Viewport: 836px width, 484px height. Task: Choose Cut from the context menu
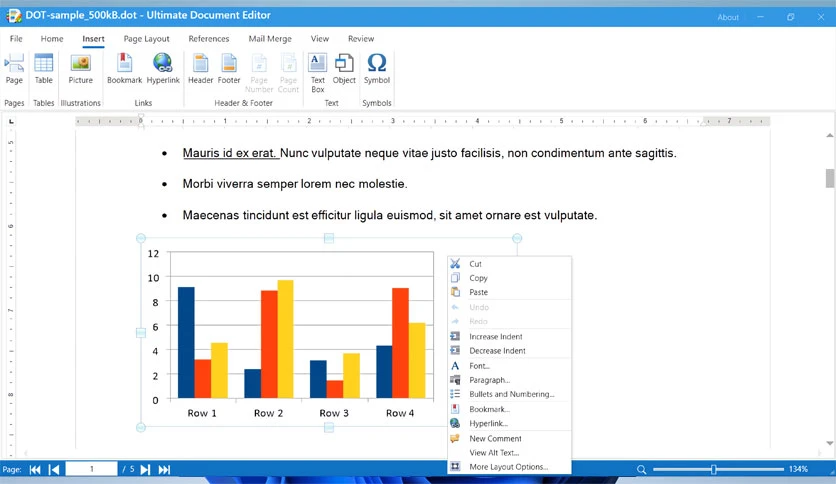[x=509, y=264]
